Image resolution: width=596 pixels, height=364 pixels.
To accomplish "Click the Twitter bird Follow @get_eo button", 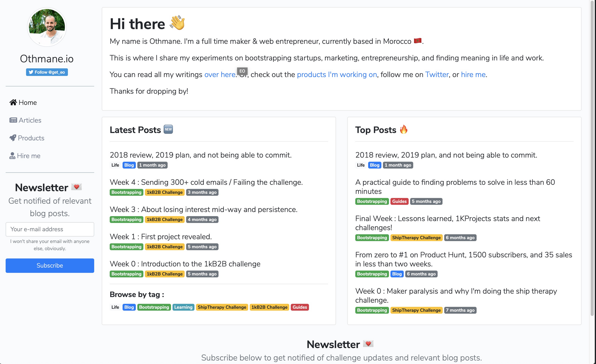I will 47,72.
